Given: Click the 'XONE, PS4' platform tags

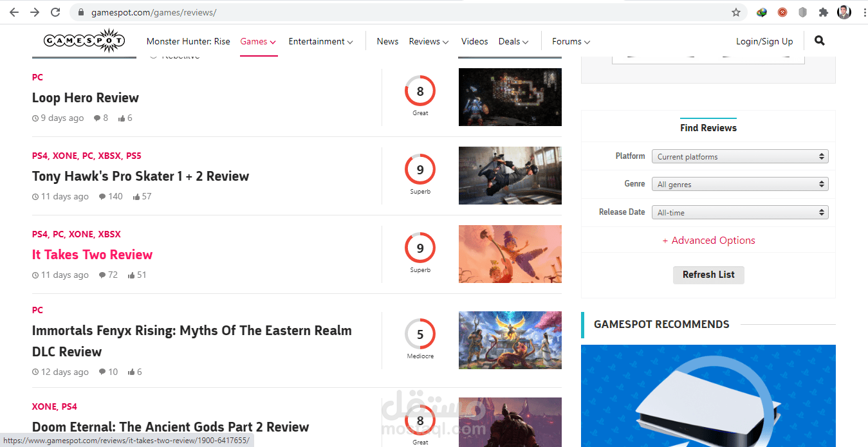Looking at the screenshot, I should (x=55, y=406).
